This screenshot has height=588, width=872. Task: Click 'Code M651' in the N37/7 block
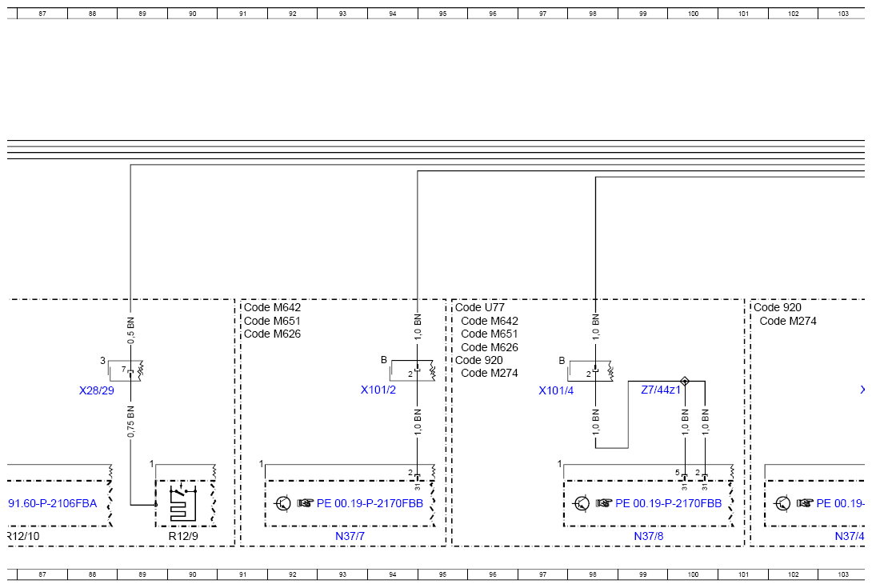(272, 321)
